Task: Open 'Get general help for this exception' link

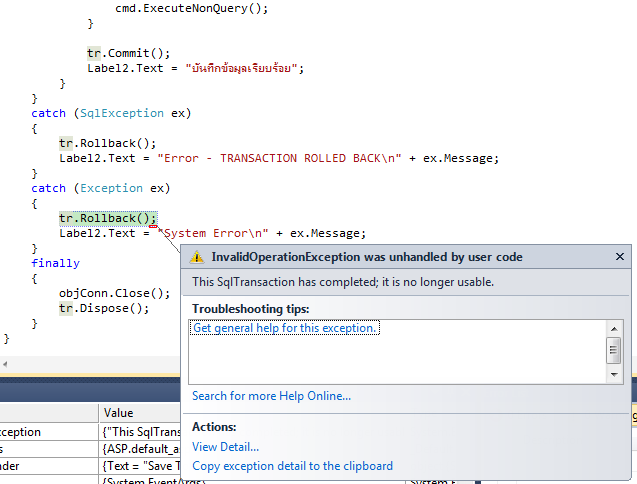Action: click(x=284, y=328)
